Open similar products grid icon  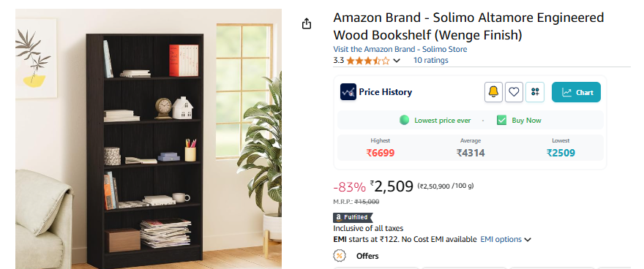tap(535, 92)
